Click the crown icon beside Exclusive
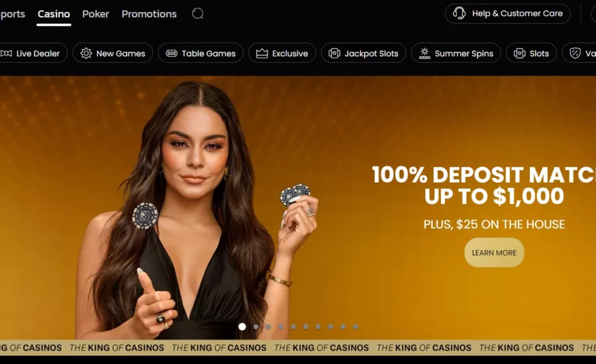 click(262, 53)
